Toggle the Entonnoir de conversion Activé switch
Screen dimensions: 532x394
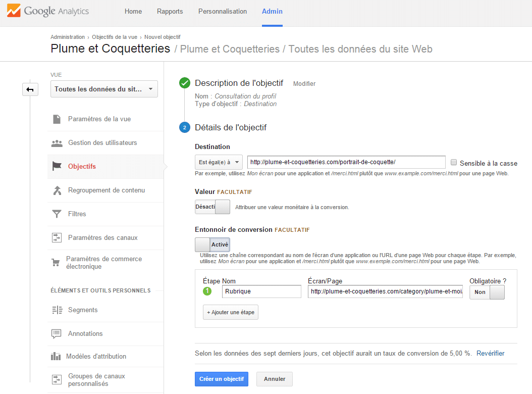tap(212, 244)
